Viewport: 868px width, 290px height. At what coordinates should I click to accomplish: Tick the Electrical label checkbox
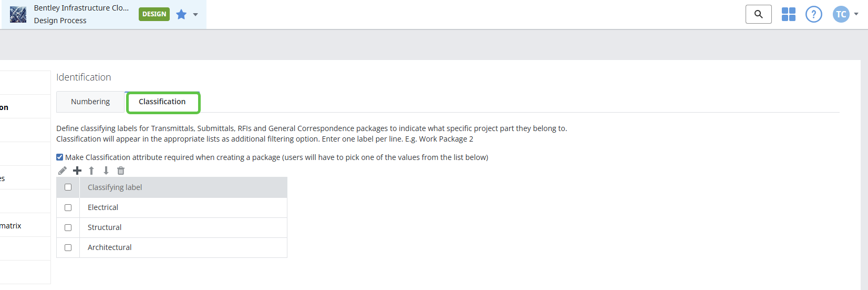coord(68,207)
